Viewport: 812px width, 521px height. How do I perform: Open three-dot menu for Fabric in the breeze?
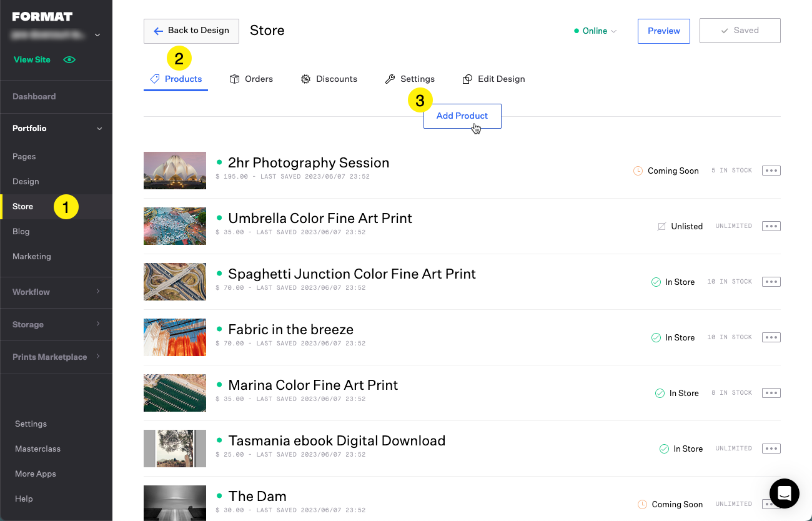click(x=771, y=337)
